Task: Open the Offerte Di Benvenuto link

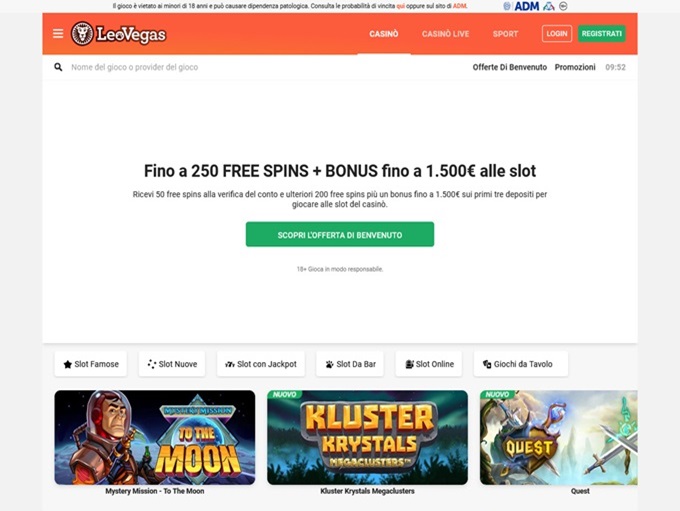Action: pyautogui.click(x=510, y=67)
